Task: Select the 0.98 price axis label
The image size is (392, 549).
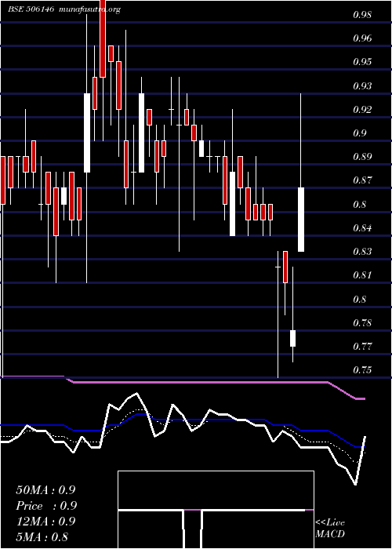Action: pyautogui.click(x=361, y=15)
